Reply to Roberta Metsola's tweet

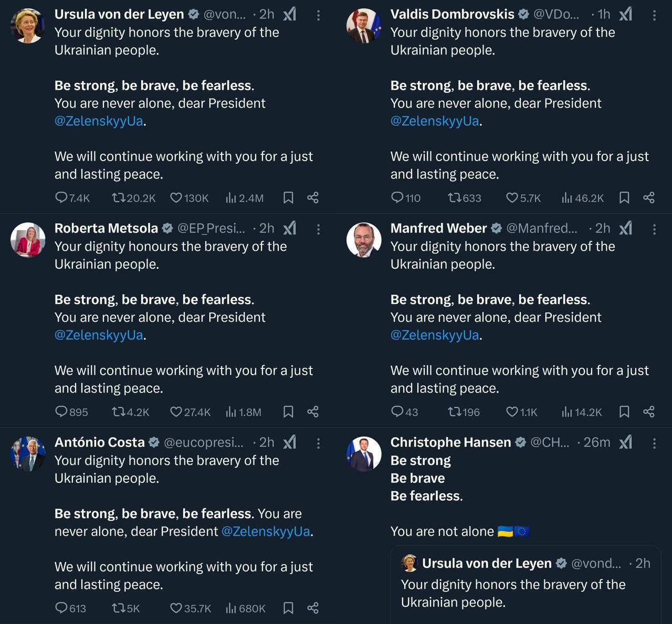click(x=61, y=412)
